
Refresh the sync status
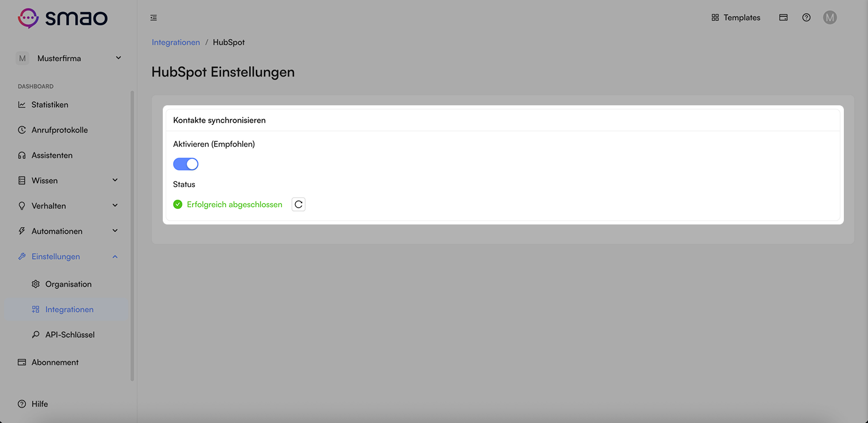coord(299,204)
